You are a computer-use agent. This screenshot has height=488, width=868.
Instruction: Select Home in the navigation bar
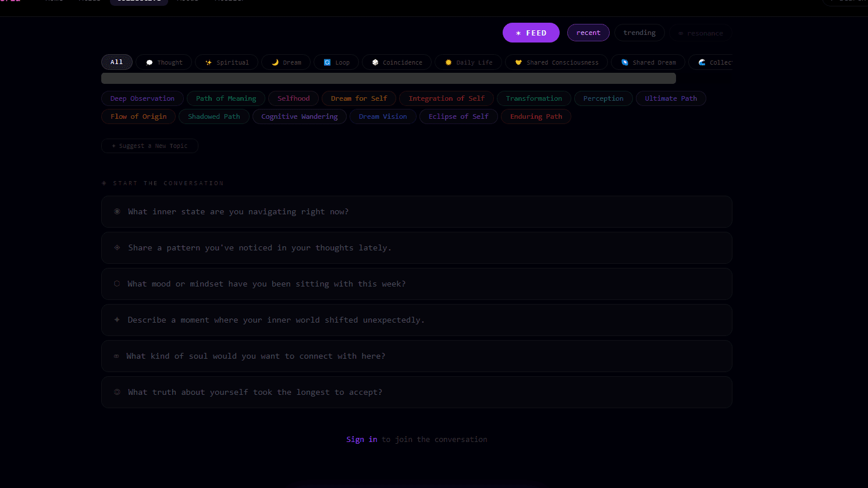tap(54, 2)
